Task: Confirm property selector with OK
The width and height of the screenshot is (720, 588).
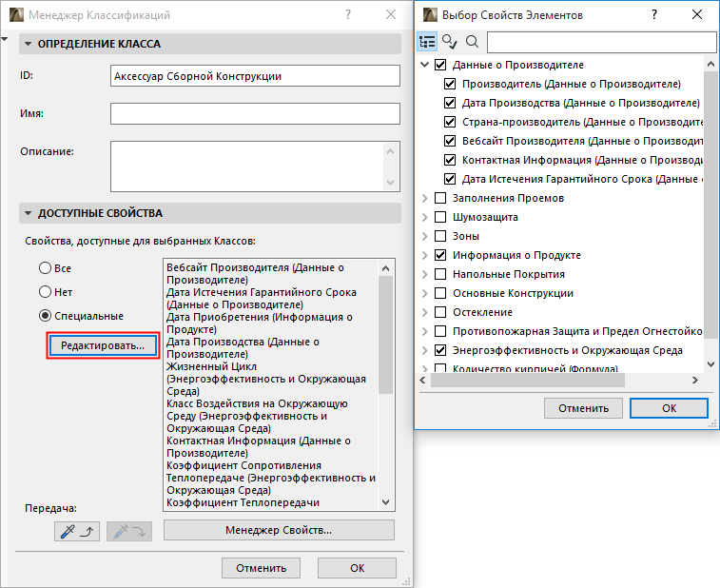Action: tap(669, 408)
